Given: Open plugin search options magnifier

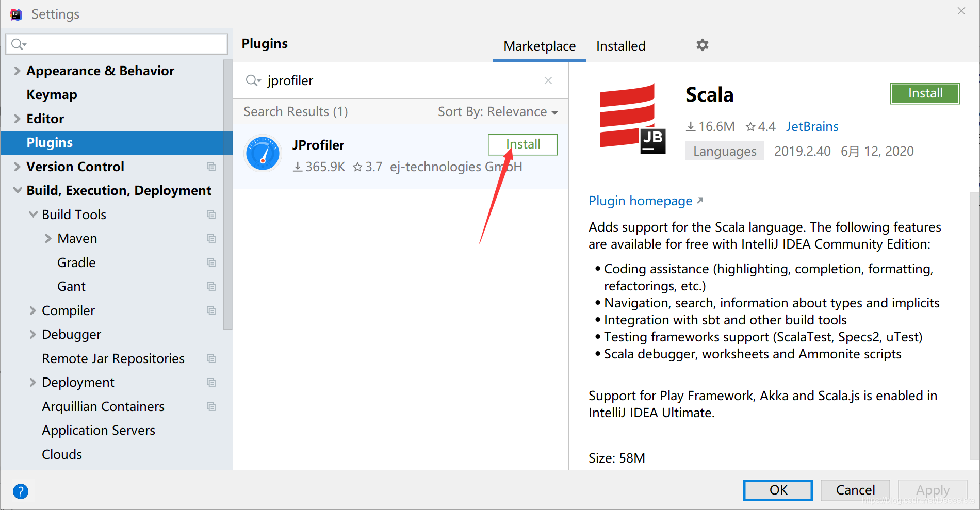Looking at the screenshot, I should tap(253, 80).
